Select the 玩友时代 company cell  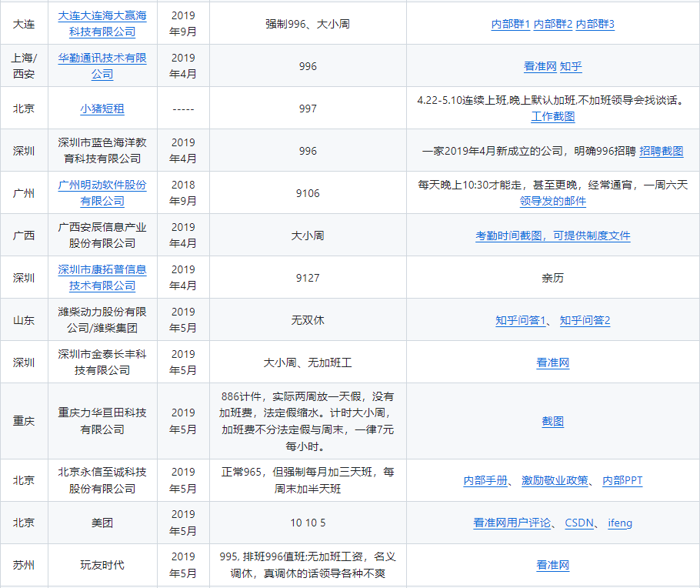pos(102,565)
